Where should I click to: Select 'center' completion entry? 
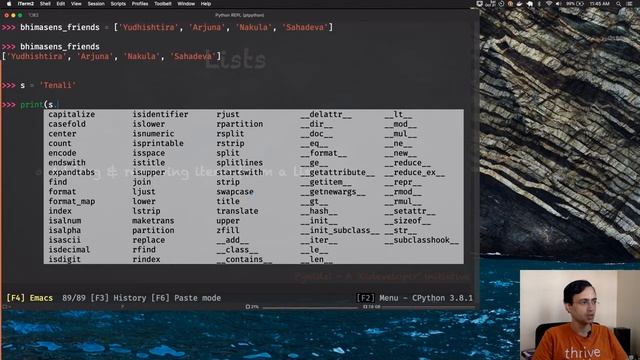(62, 134)
